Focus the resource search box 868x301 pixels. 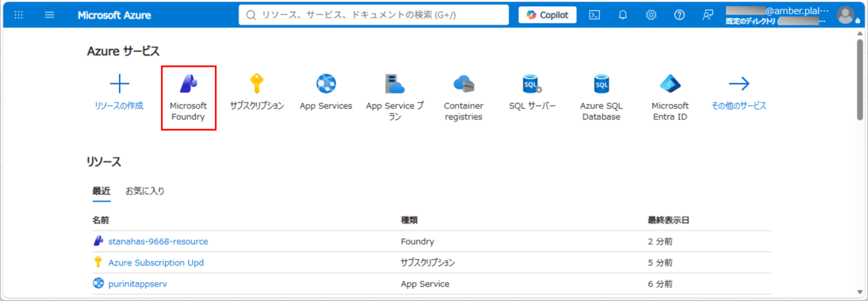[x=374, y=15]
